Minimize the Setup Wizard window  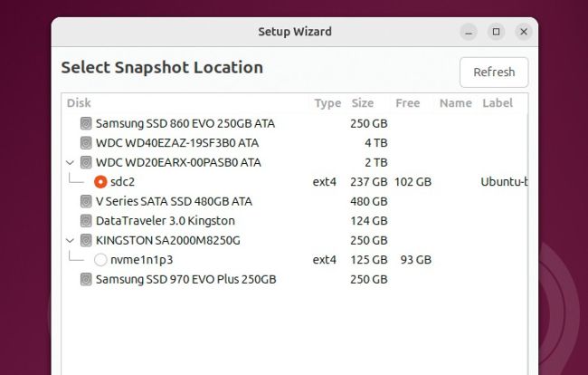tap(468, 32)
